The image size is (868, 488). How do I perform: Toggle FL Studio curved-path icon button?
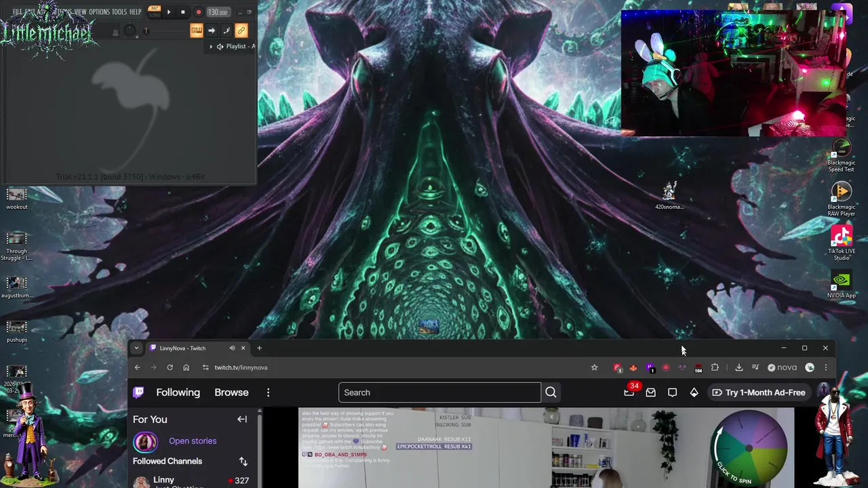pos(226,30)
